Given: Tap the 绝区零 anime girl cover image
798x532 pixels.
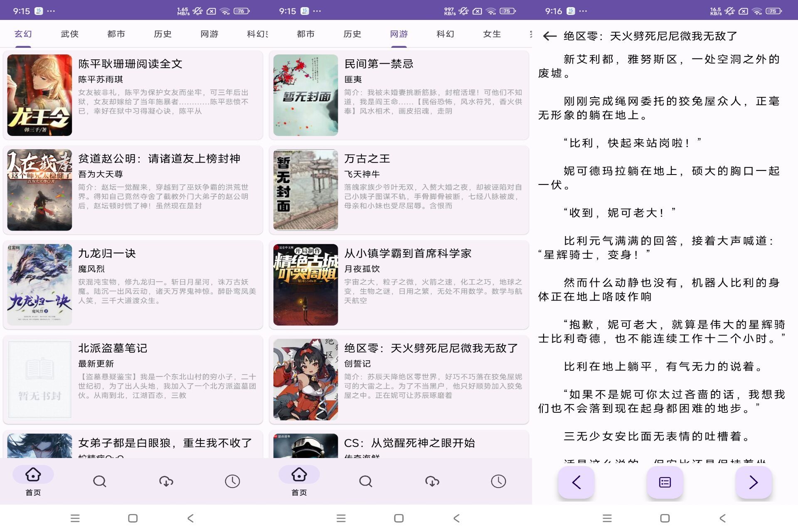Looking at the screenshot, I should 305,379.
